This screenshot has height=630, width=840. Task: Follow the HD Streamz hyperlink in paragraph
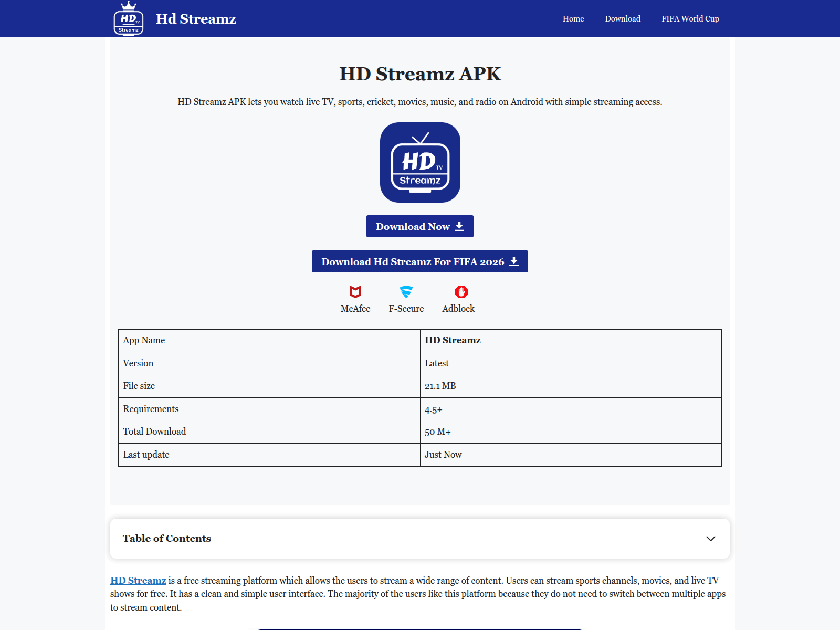click(138, 581)
